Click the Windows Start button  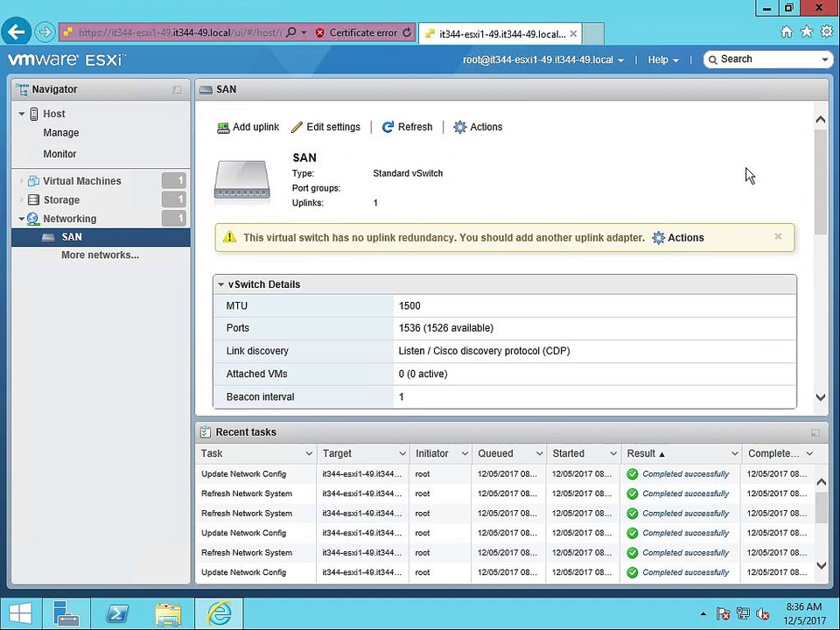pos(20,614)
